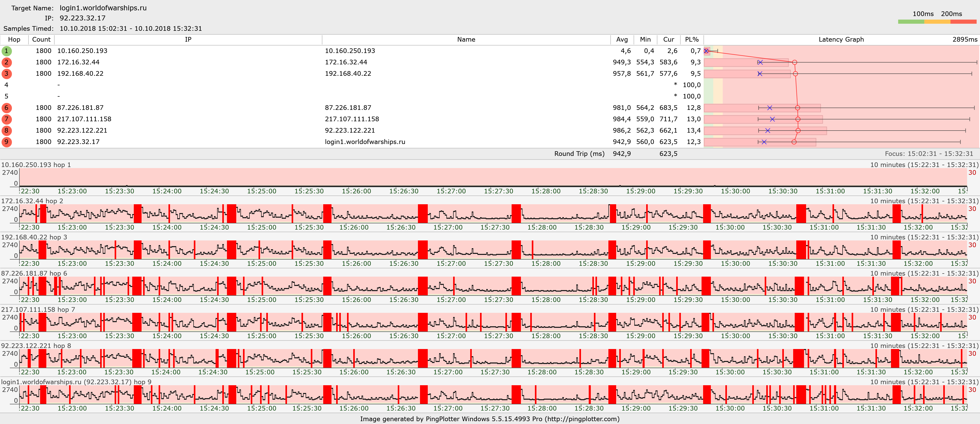980x424 pixels.
Task: Select IP cell 10.160.250.193
Action: click(x=82, y=51)
